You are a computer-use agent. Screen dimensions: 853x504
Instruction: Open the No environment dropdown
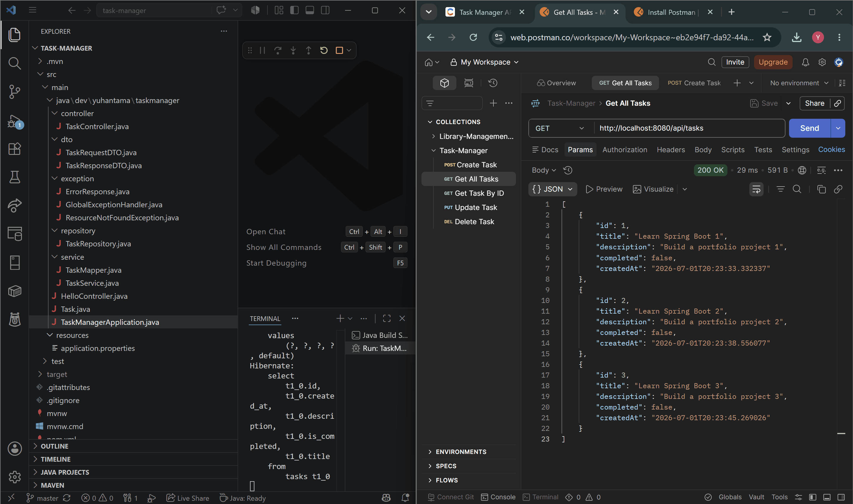pos(799,83)
